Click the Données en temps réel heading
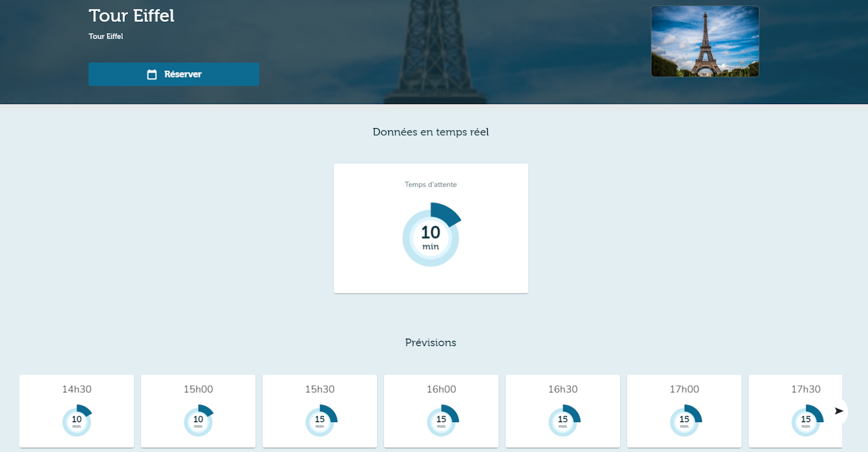 tap(431, 132)
